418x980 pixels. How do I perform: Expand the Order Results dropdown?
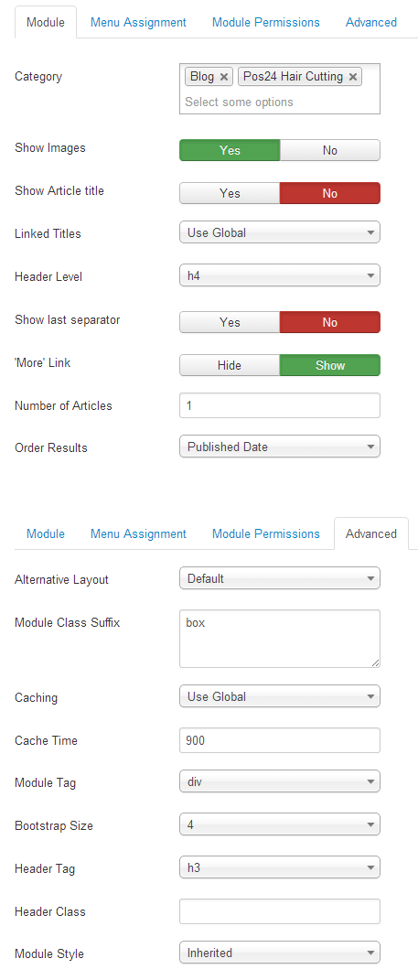[x=280, y=447]
